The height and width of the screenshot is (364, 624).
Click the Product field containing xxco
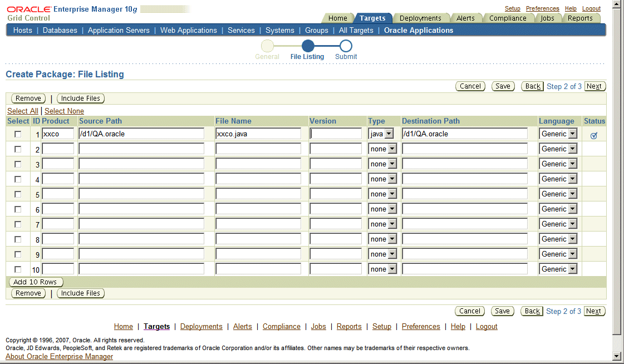coord(58,134)
